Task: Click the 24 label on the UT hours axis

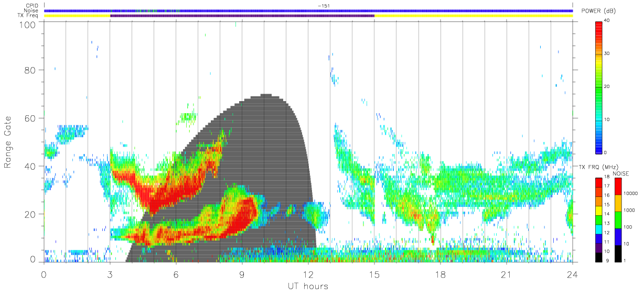Action: tap(572, 274)
